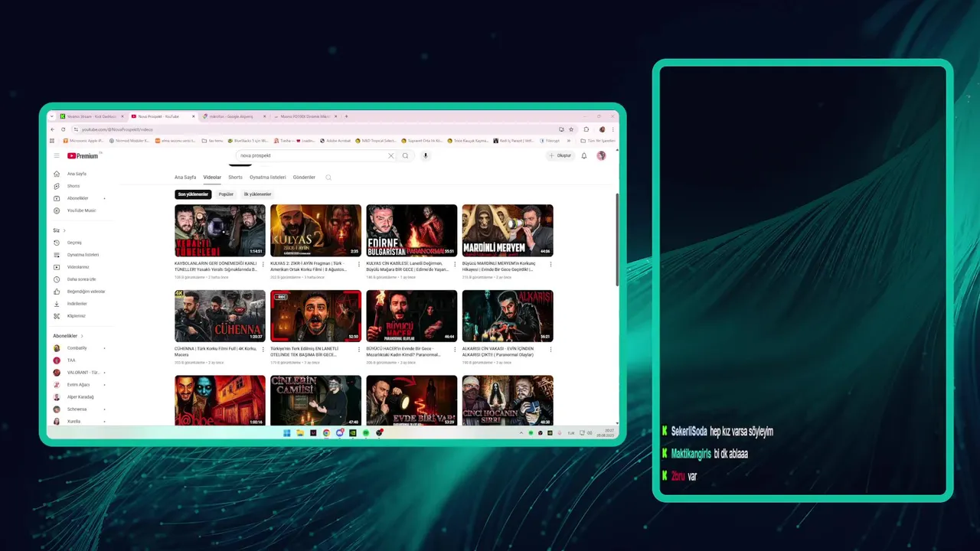Open Abonelikler in the sidebar
980x551 pixels.
pyautogui.click(x=78, y=198)
